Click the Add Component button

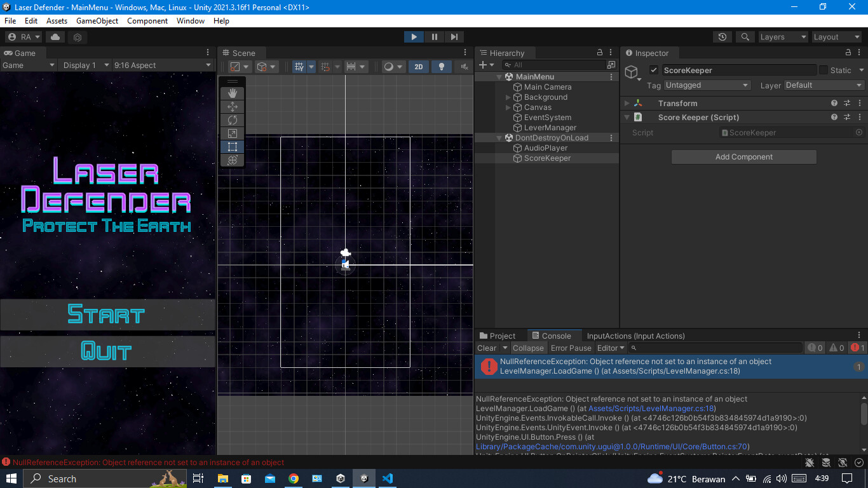[x=743, y=157]
